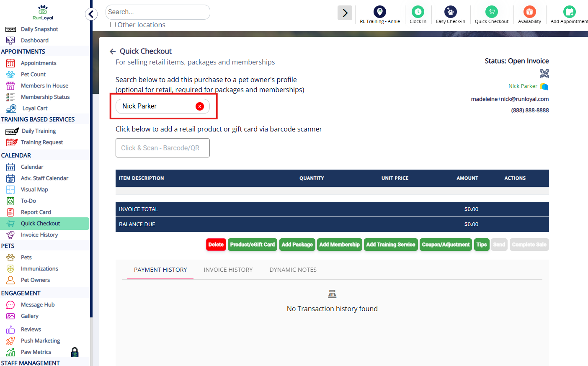
Task: Click the Immunizations shield icon
Action: [10, 269]
